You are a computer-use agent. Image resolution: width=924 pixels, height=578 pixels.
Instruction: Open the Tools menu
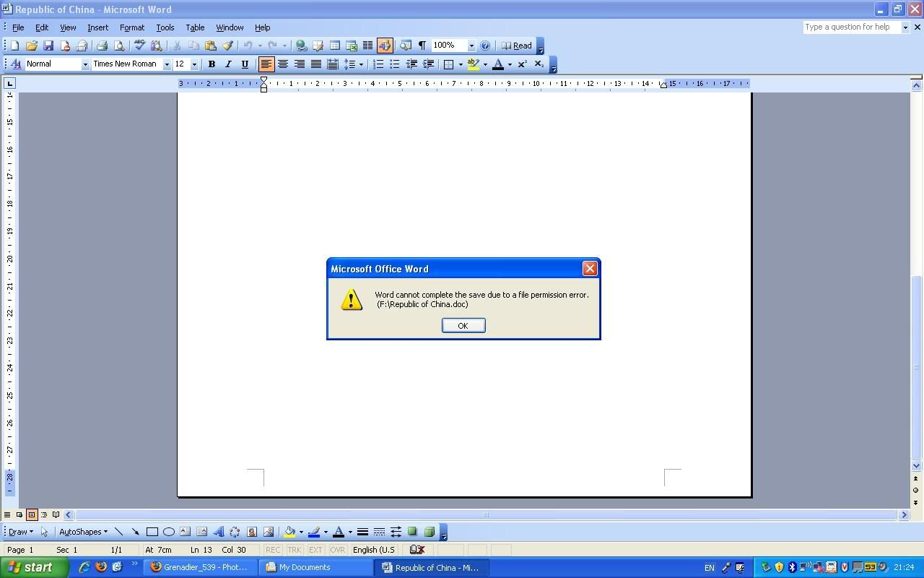point(165,27)
